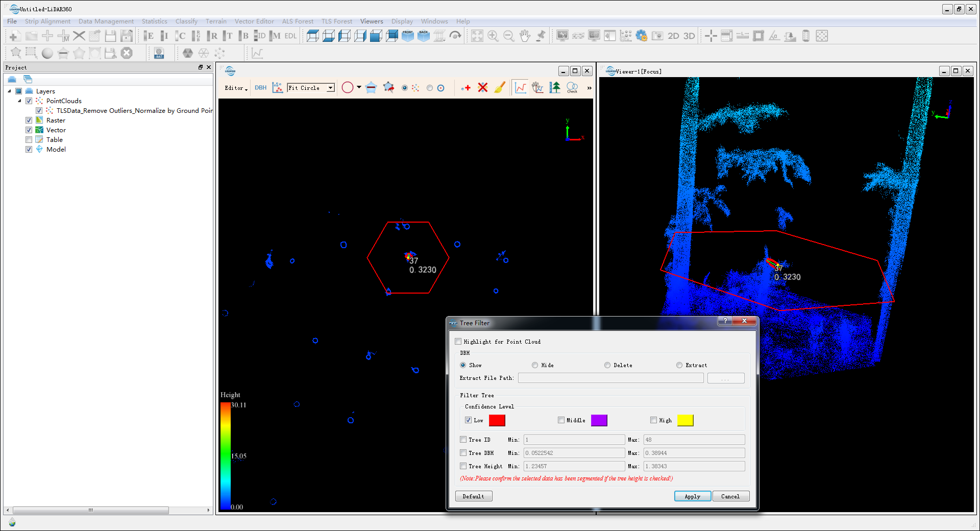Screen dimensions: 980x531
Task: Check the Middle confidence level checkbox
Action: point(561,420)
